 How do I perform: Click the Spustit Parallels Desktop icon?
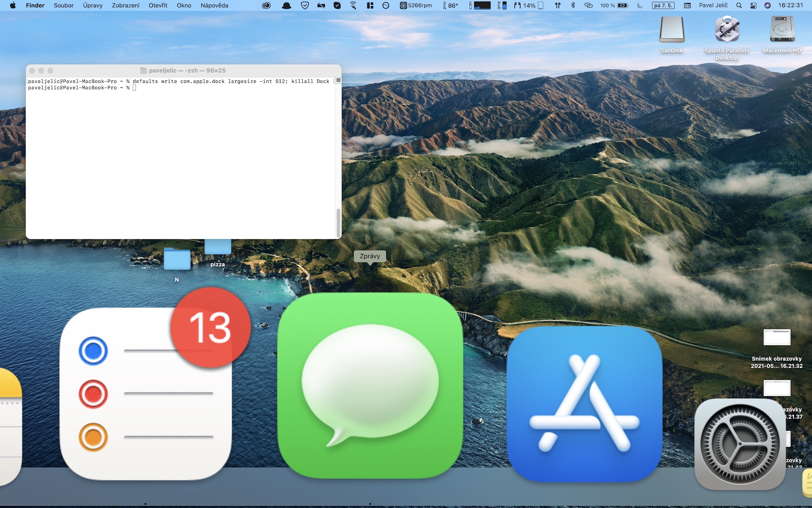727,31
